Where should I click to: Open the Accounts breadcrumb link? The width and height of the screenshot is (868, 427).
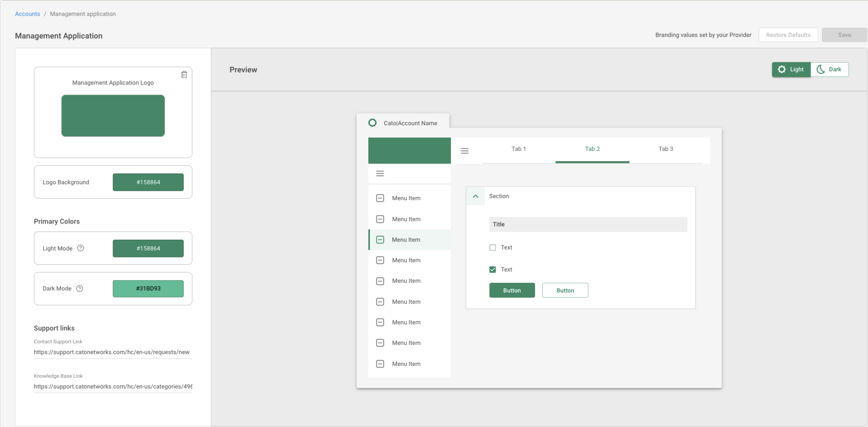(x=27, y=14)
